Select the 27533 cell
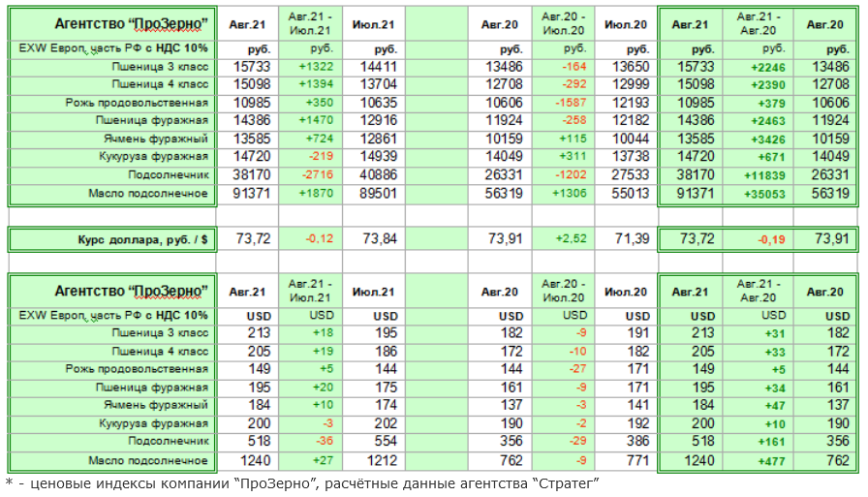868x497 pixels. tap(631, 175)
